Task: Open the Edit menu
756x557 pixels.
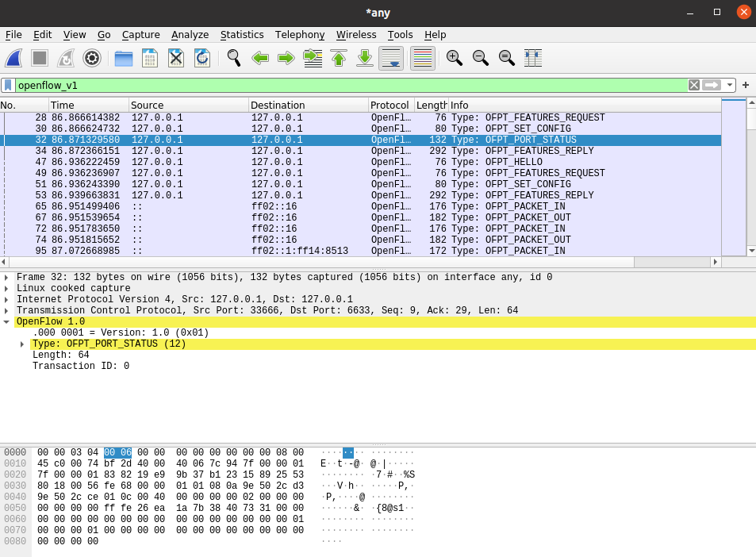Action: point(42,35)
